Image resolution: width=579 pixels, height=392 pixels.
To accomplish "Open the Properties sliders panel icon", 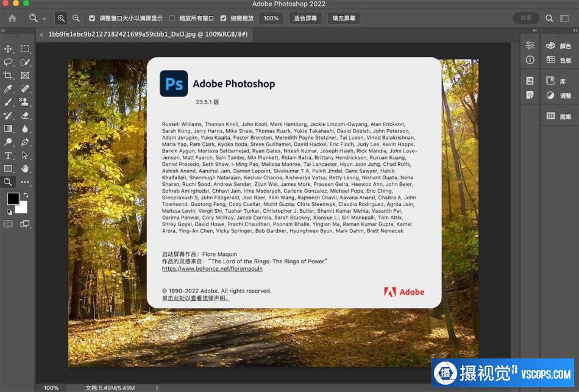I will tap(530, 46).
